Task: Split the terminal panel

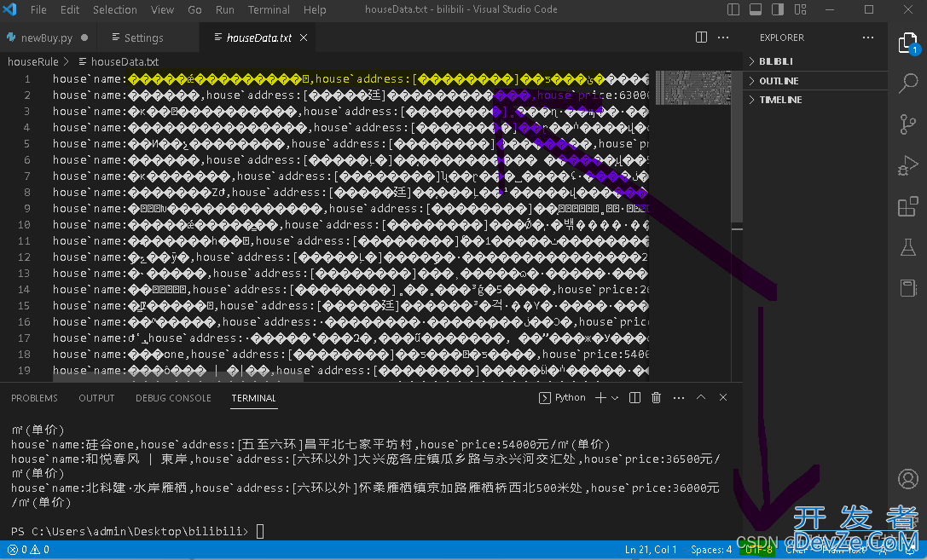Action: [x=634, y=397]
